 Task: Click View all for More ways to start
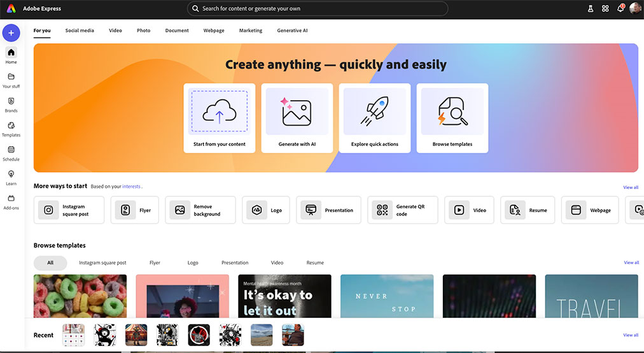[631, 187]
